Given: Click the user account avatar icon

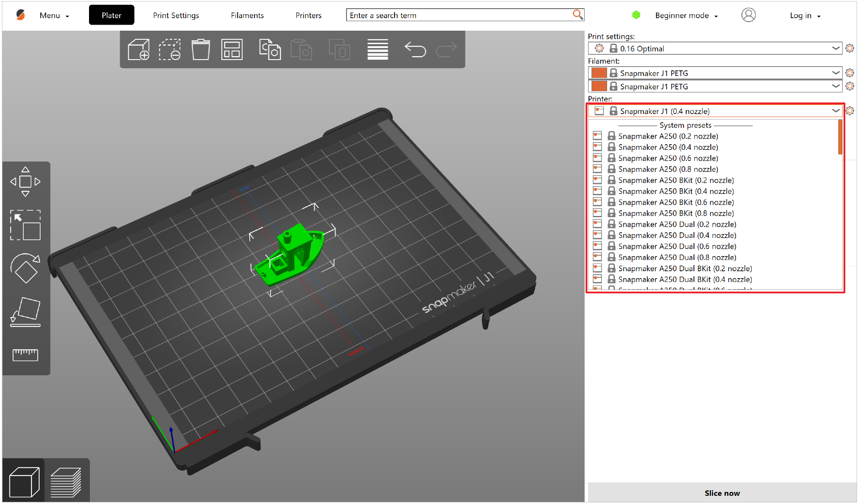Looking at the screenshot, I should point(748,15).
